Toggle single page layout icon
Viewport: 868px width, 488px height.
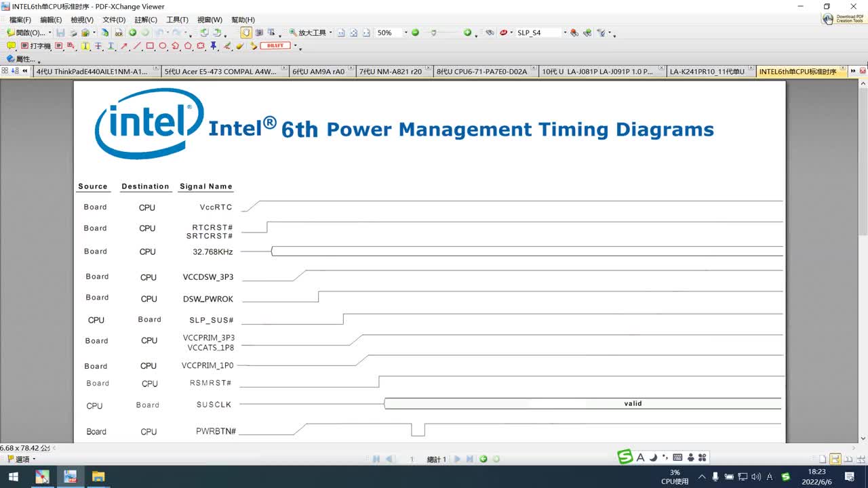tap(823, 459)
